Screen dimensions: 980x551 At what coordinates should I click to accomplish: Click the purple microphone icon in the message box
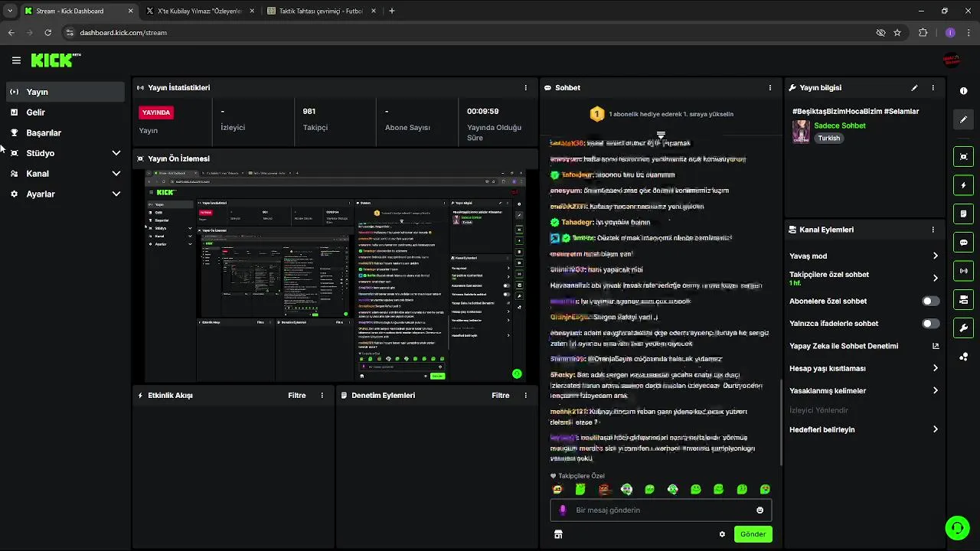pyautogui.click(x=563, y=510)
